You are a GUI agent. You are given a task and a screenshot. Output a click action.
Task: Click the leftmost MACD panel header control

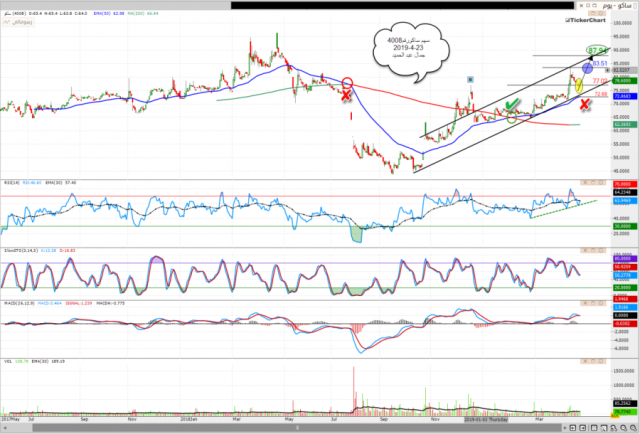(585, 303)
